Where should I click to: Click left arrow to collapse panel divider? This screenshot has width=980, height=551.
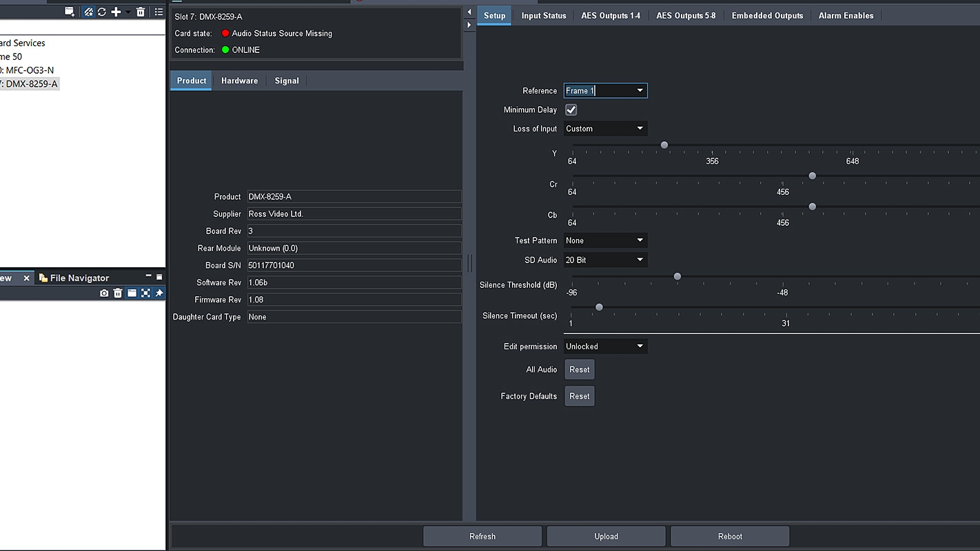[469, 12]
